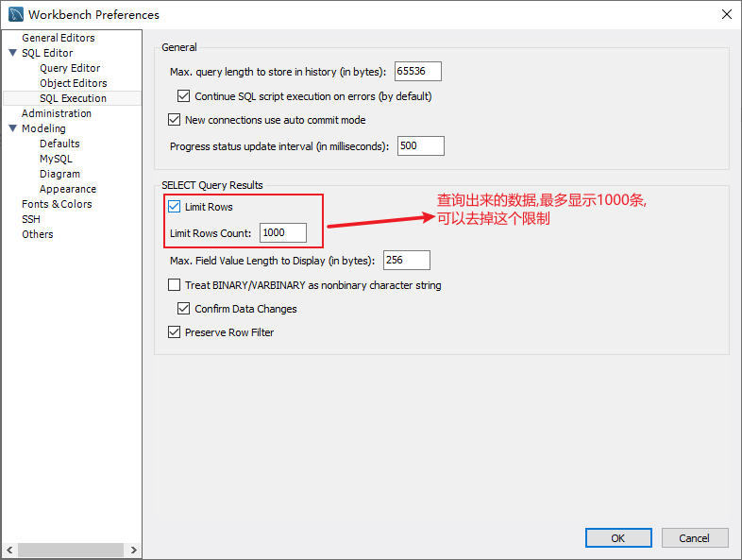Open Others preferences
742x560 pixels.
pyautogui.click(x=38, y=235)
